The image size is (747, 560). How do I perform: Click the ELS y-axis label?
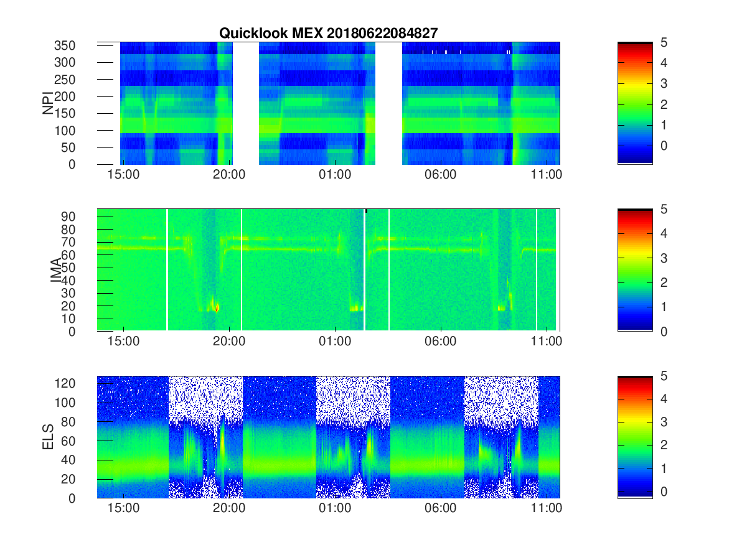(x=49, y=437)
